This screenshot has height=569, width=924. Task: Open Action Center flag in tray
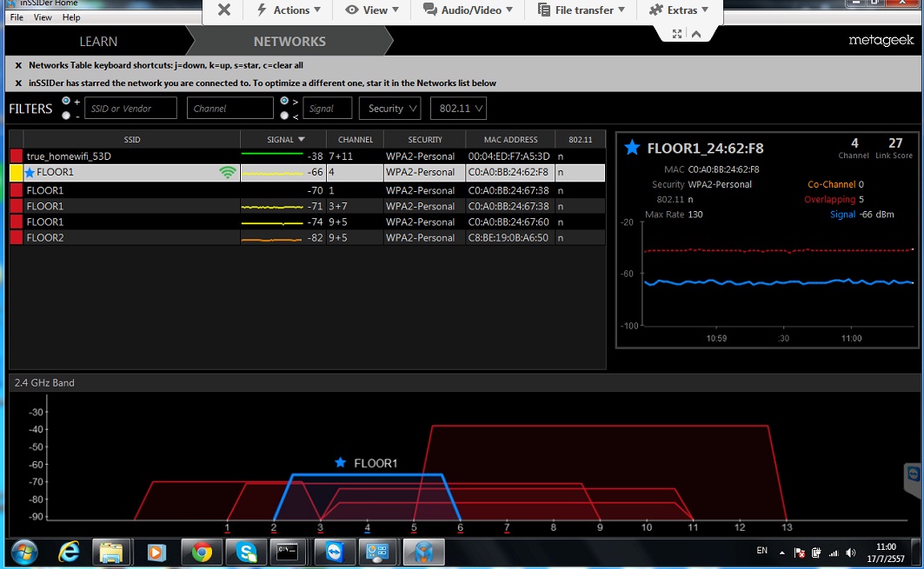[x=799, y=552]
